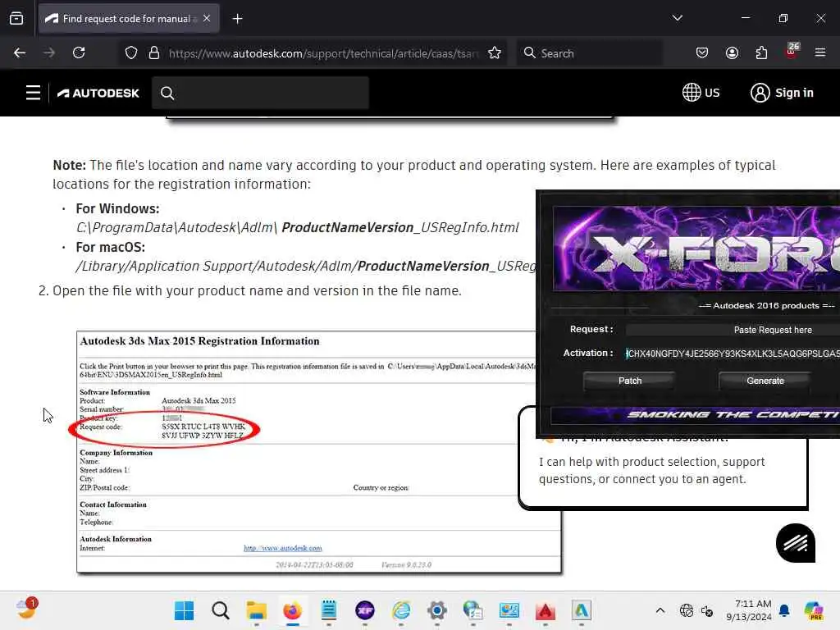Open the Autodesk Assistant chat bubble icon
The width and height of the screenshot is (840, 630).
pyautogui.click(x=796, y=543)
